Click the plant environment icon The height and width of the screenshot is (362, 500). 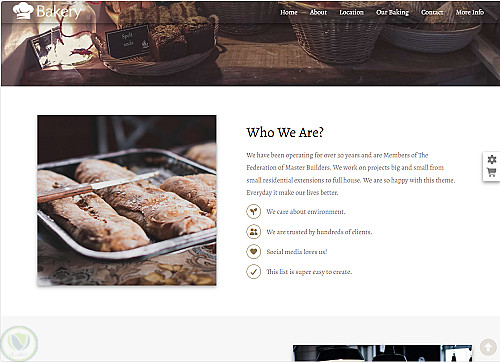(253, 211)
